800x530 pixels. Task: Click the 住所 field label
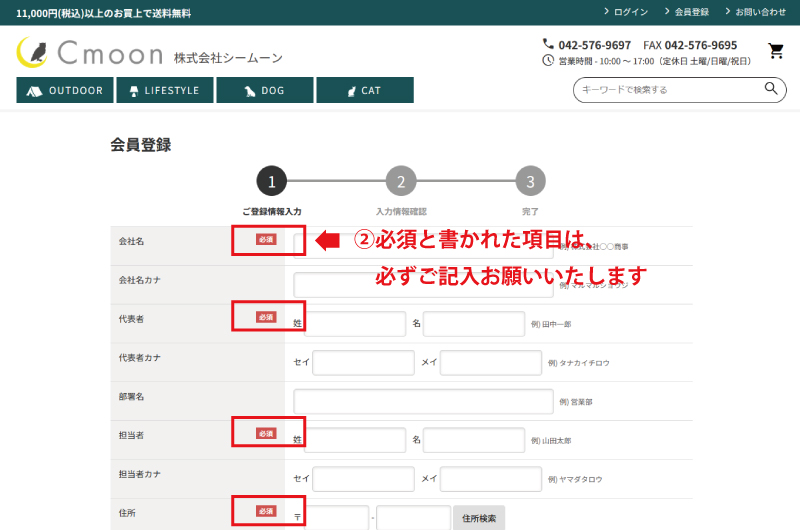click(x=127, y=513)
